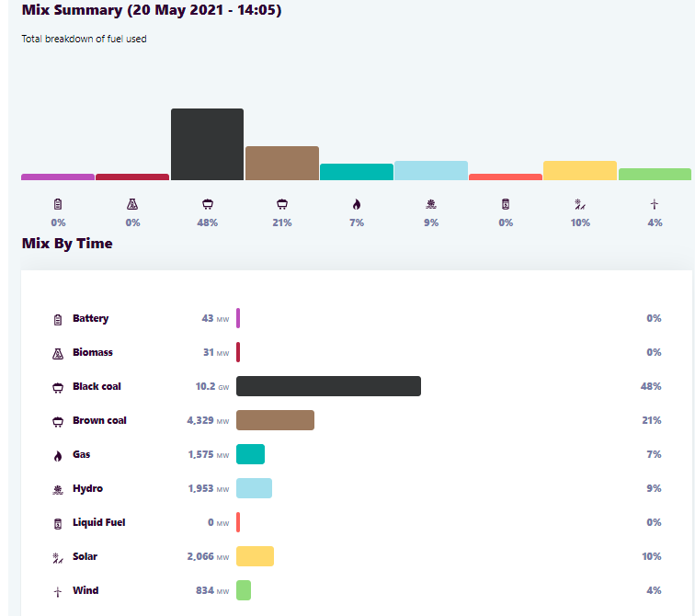Click the teal Gas horizontal bar
This screenshot has height=616, width=695.
click(250, 454)
